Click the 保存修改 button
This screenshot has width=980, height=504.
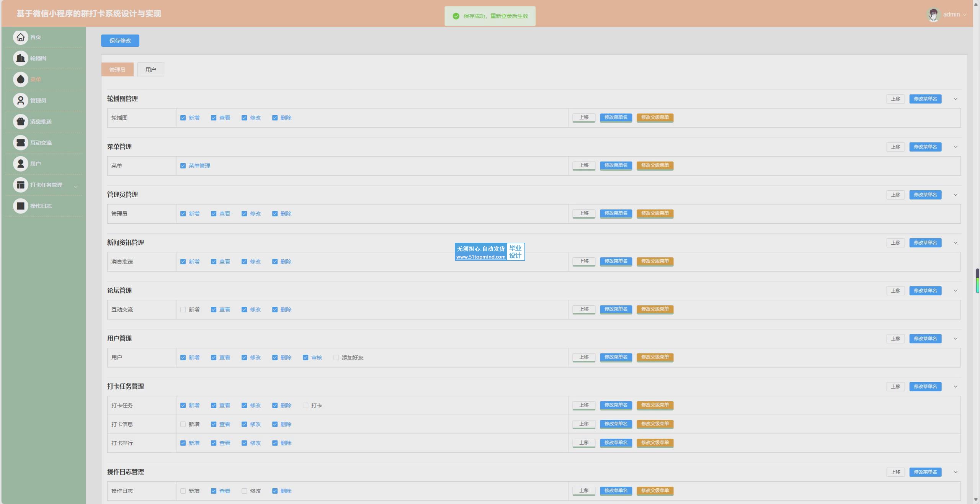tap(120, 41)
